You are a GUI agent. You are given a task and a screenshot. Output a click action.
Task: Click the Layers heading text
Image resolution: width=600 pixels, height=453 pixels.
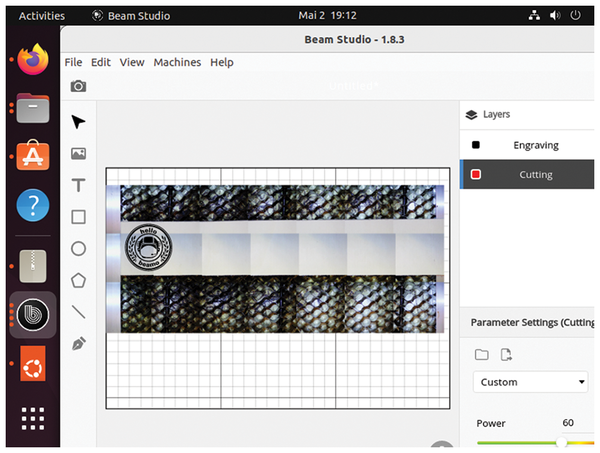496,114
